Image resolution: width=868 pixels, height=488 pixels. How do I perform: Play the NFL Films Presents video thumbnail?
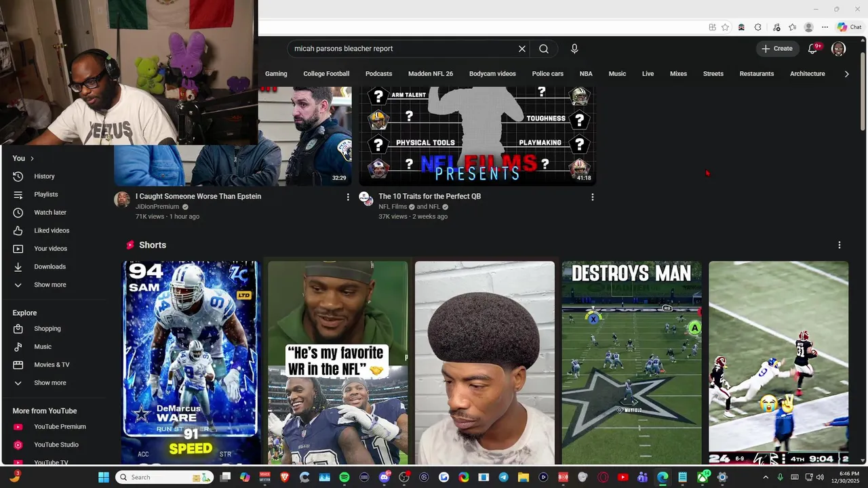(477, 136)
